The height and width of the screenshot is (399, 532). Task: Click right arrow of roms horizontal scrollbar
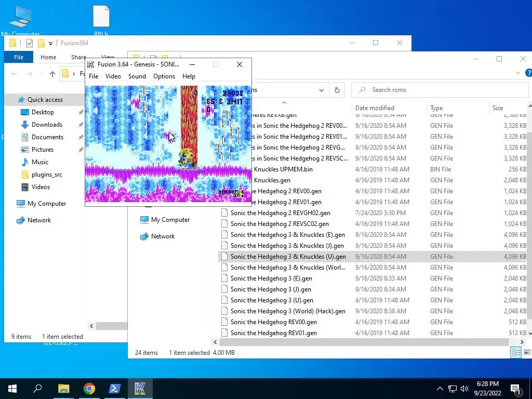point(522,342)
